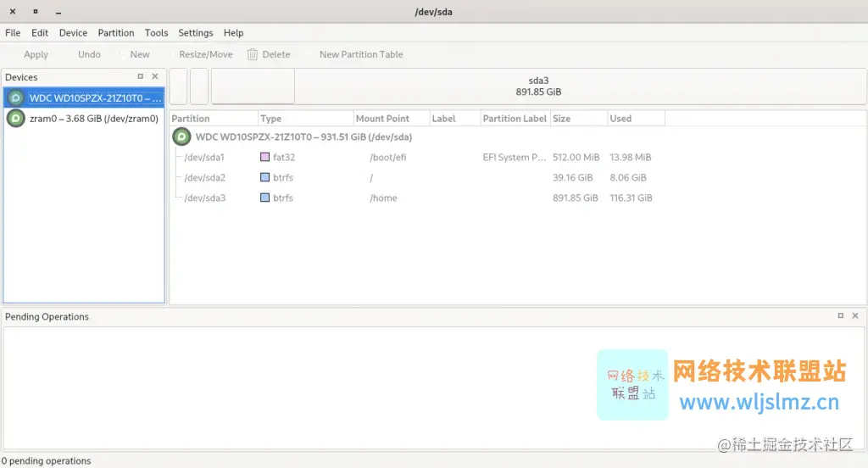Close the Devices panel
868x468 pixels.
coord(155,76)
